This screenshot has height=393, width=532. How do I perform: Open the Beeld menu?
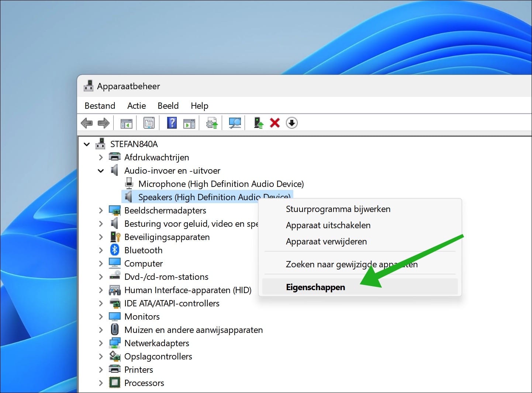pyautogui.click(x=168, y=106)
